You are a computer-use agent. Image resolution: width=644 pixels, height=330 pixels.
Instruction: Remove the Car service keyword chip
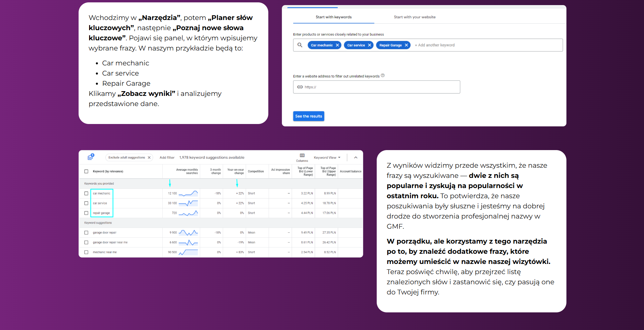pos(369,45)
